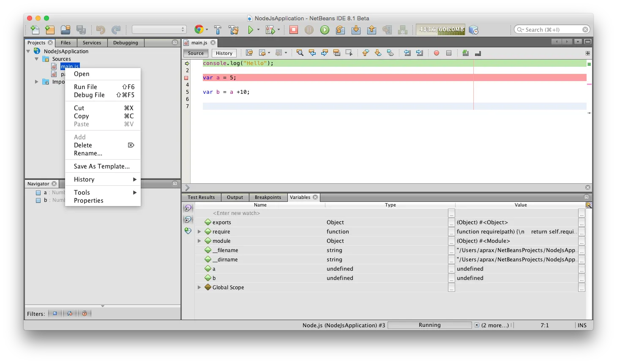
Task: Toggle rectangular selection in editor toolbar
Action: pyautogui.click(x=349, y=53)
